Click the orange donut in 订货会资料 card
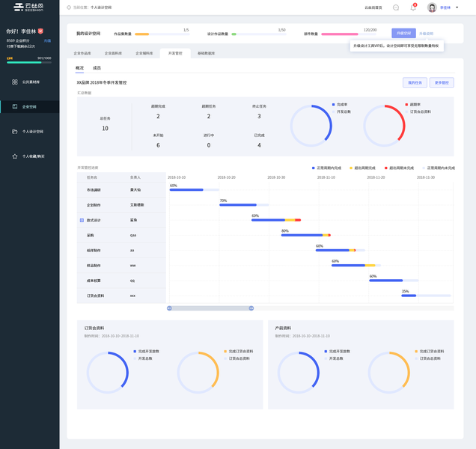Viewport: 476px width, 449px height. [198, 373]
